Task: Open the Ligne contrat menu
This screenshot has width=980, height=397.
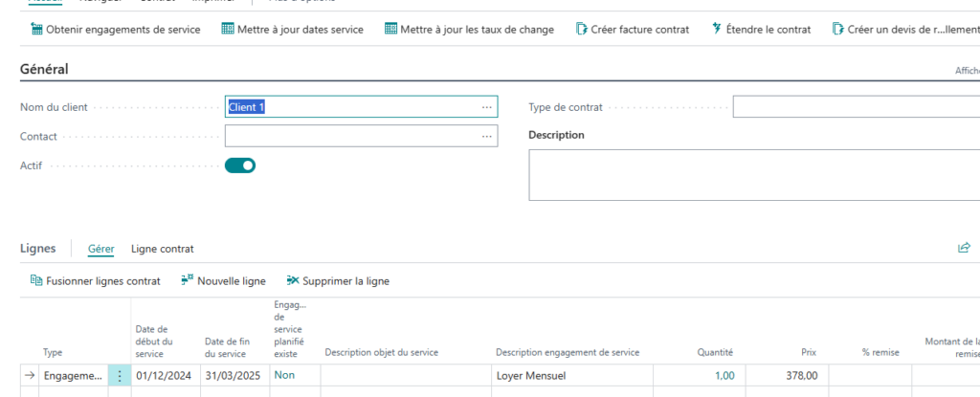Action: coord(162,249)
